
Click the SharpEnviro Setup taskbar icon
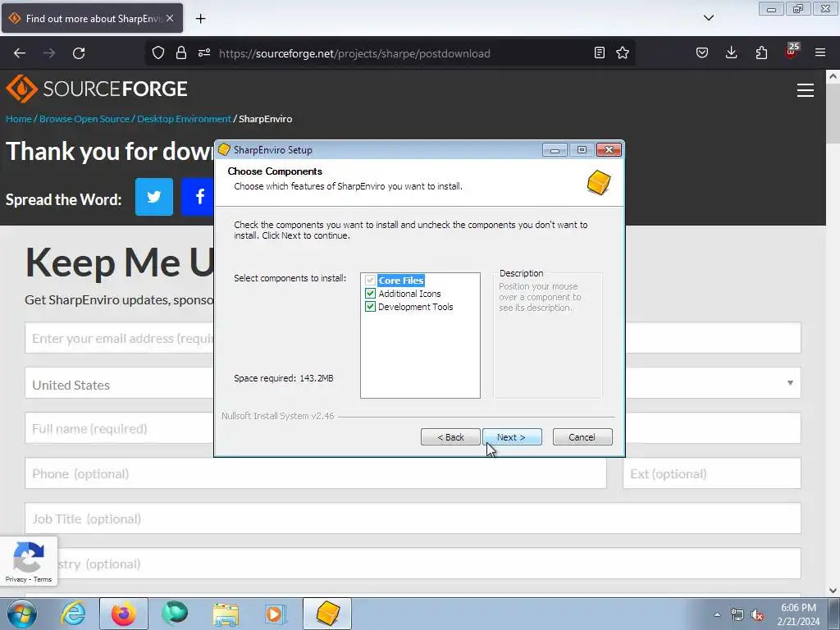tap(327, 614)
